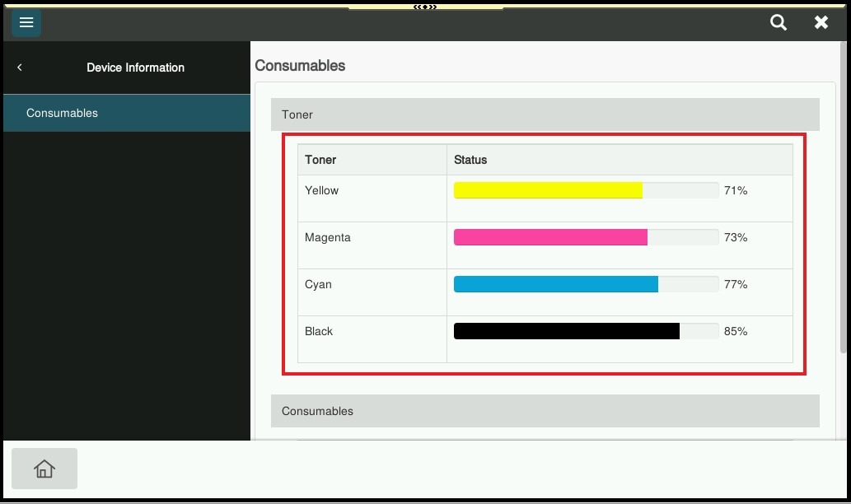Close the Device Information screen
This screenshot has height=504, width=851.
coord(821,22)
